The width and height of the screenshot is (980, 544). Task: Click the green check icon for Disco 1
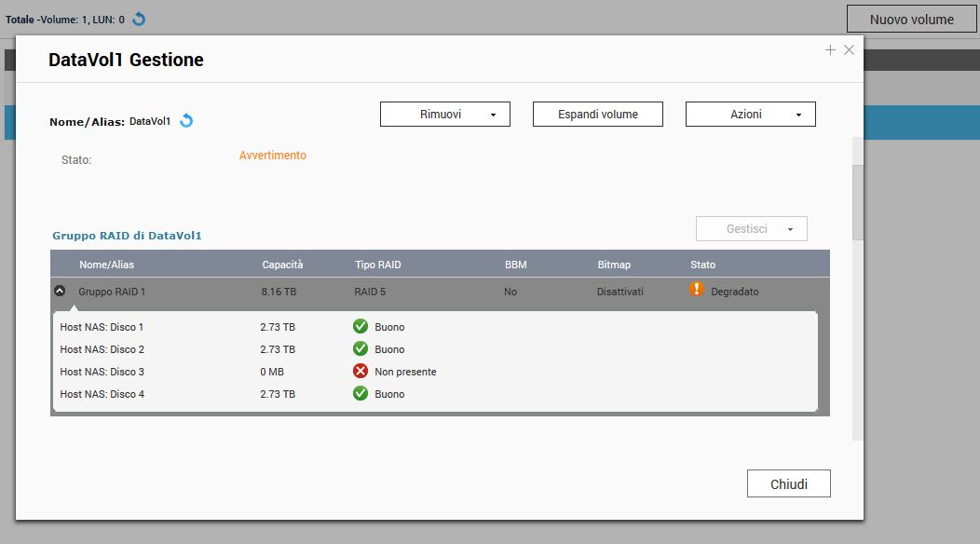(x=361, y=326)
